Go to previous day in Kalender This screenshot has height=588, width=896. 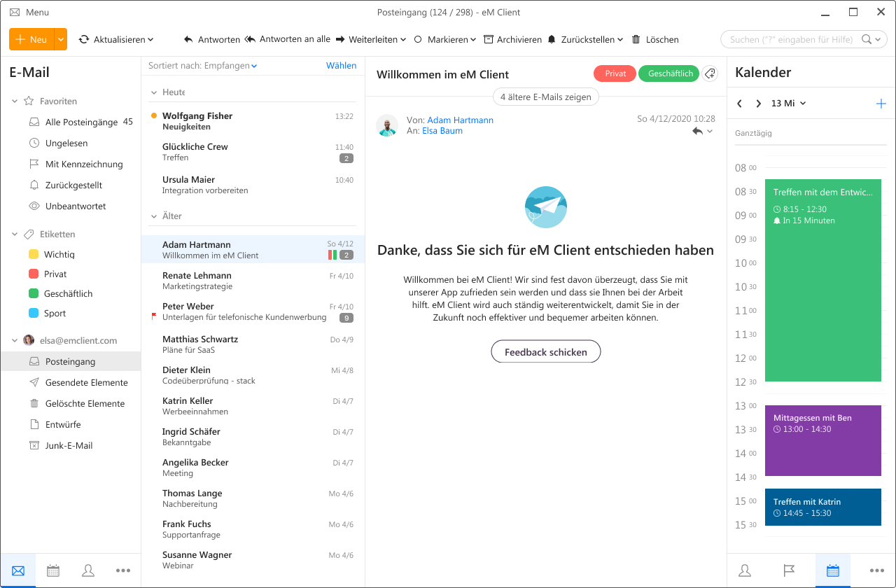740,104
